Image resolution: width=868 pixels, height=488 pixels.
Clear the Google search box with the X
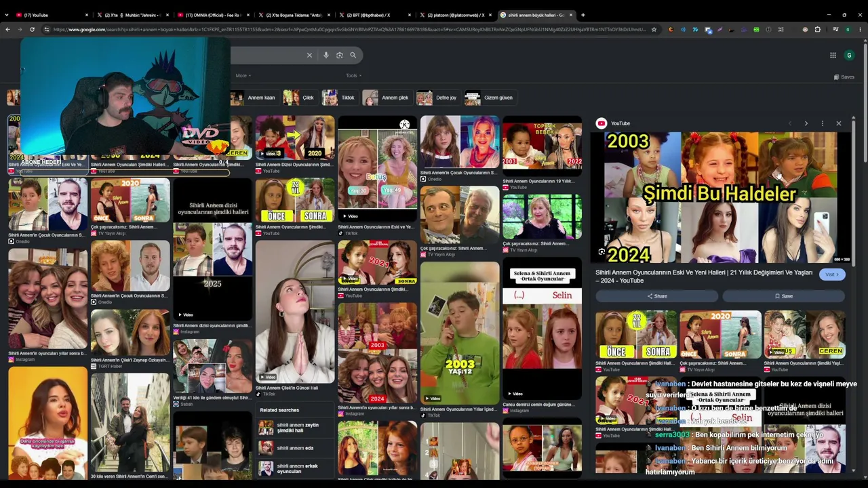(309, 55)
